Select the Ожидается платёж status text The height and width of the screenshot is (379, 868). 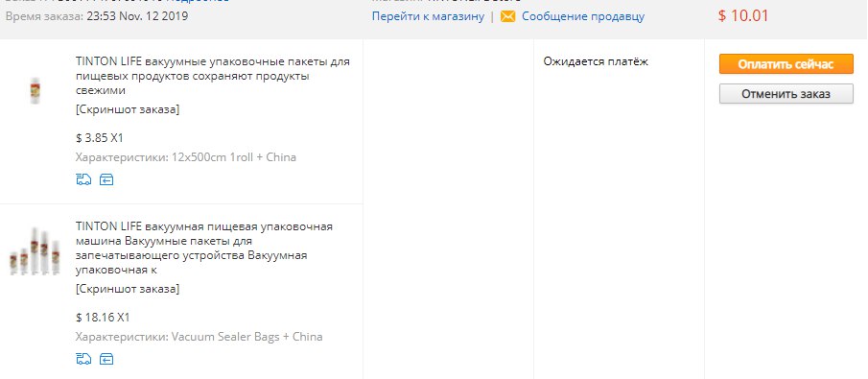point(596,61)
